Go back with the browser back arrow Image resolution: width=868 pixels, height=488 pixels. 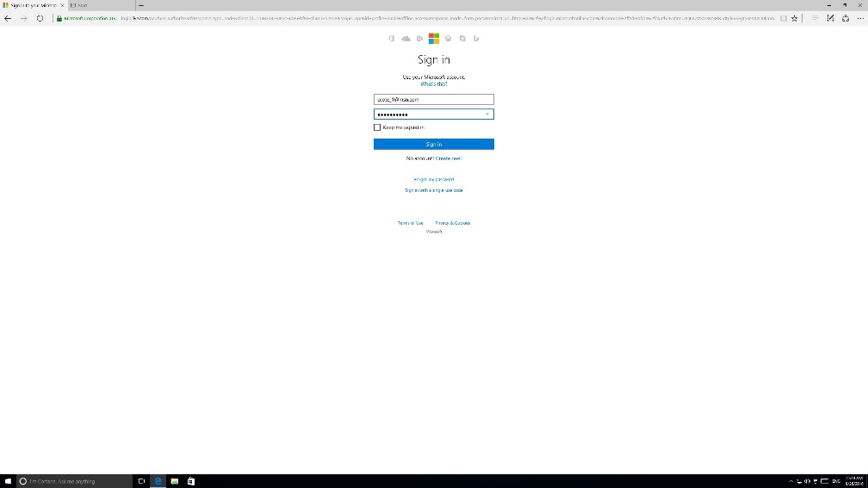click(8, 18)
